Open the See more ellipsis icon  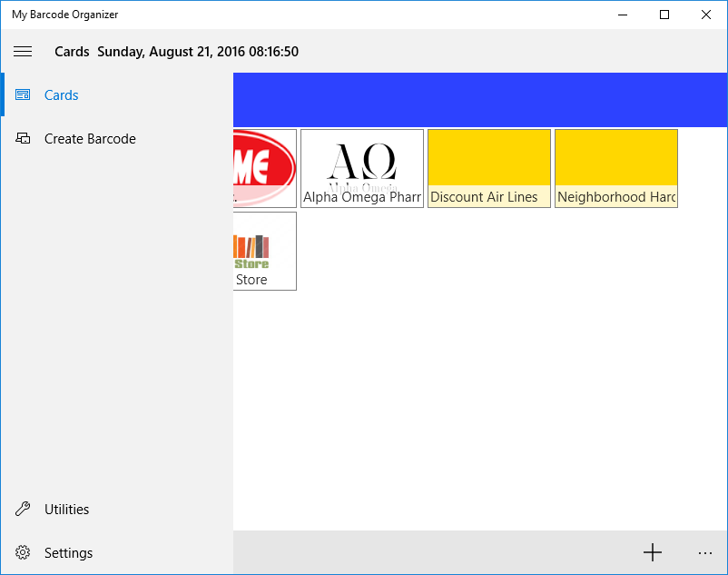point(705,552)
